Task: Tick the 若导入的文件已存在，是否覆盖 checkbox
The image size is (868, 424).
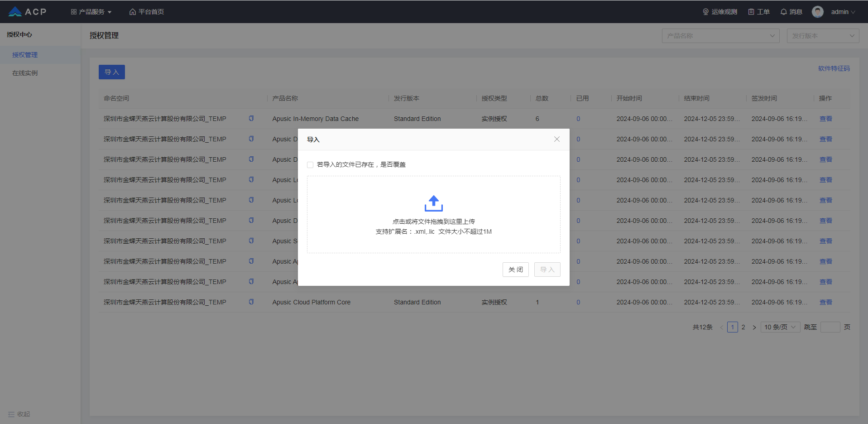Action: point(310,165)
